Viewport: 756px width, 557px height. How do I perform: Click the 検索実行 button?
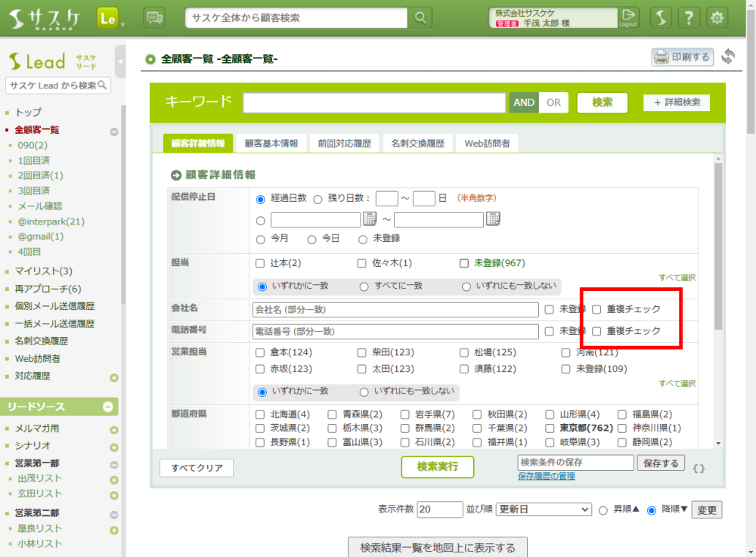point(437,467)
